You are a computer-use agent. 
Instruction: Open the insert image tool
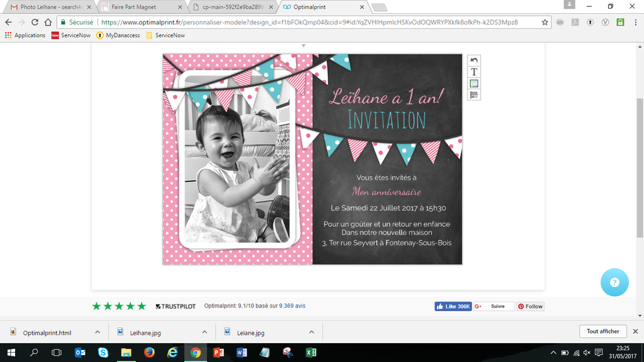[474, 84]
